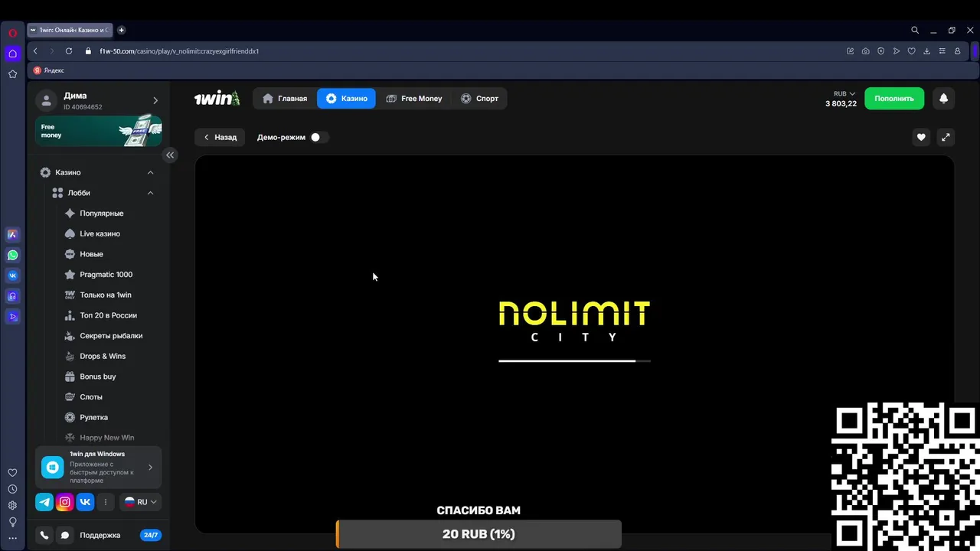
Task: Click the address bar URL
Action: 179,51
